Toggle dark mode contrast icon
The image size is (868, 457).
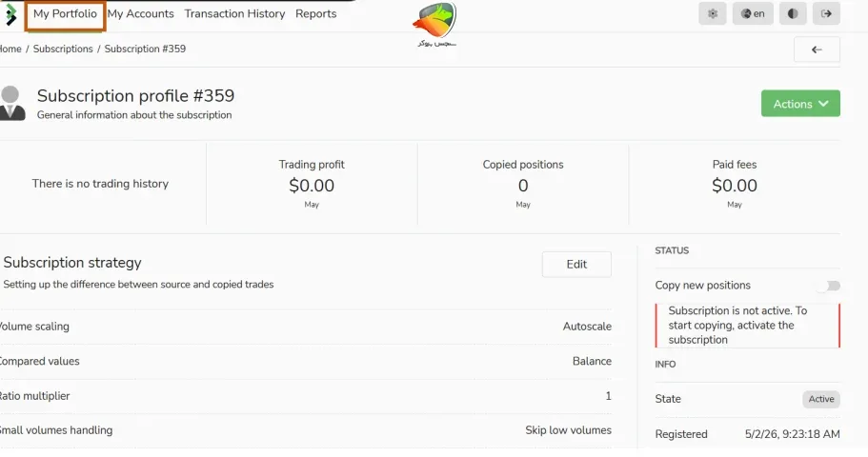point(793,14)
